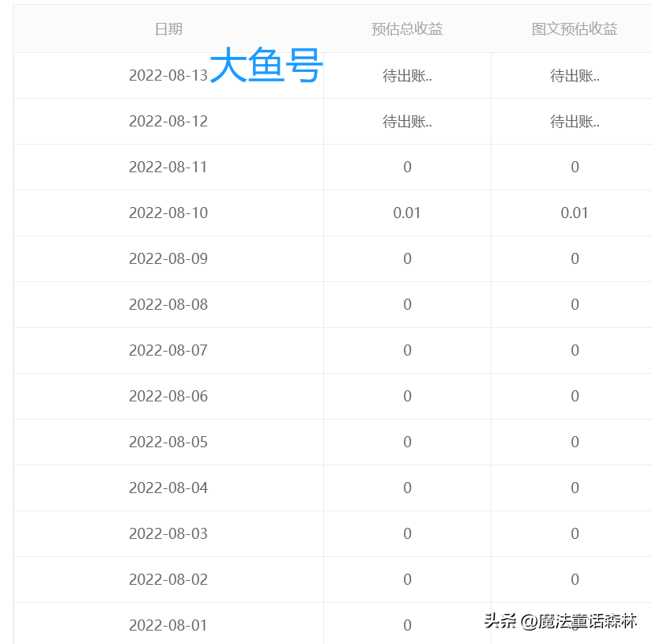This screenshot has height=644, width=652.
Task: Click 图文预估收益 value 0 for 2022-08-03
Action: tap(575, 533)
